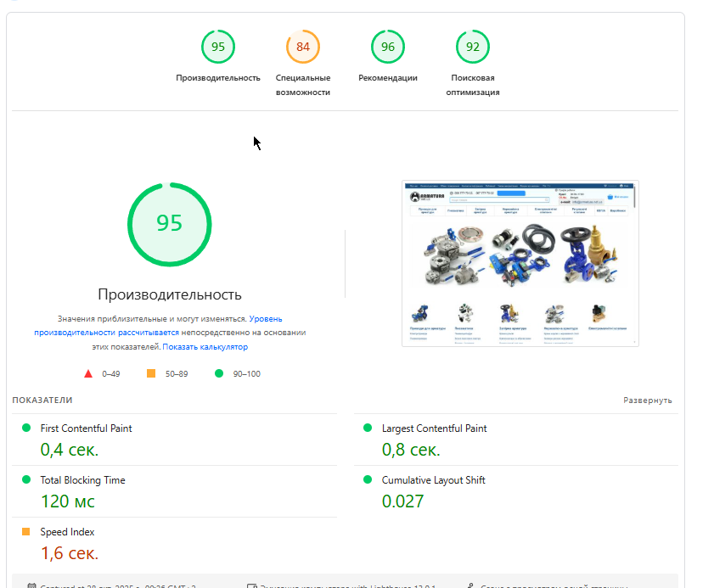The height and width of the screenshot is (588, 714).
Task: Select the 'Largest Contentful Paint' label
Action: (x=435, y=428)
